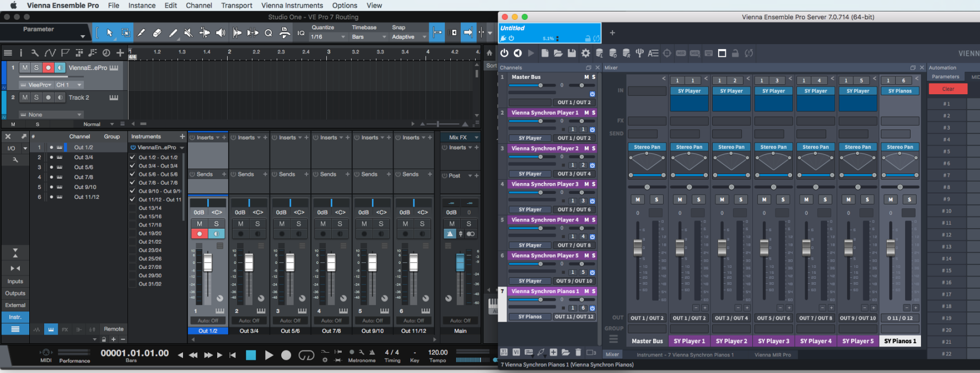
Task: Click the red Clear button
Action: [948, 89]
